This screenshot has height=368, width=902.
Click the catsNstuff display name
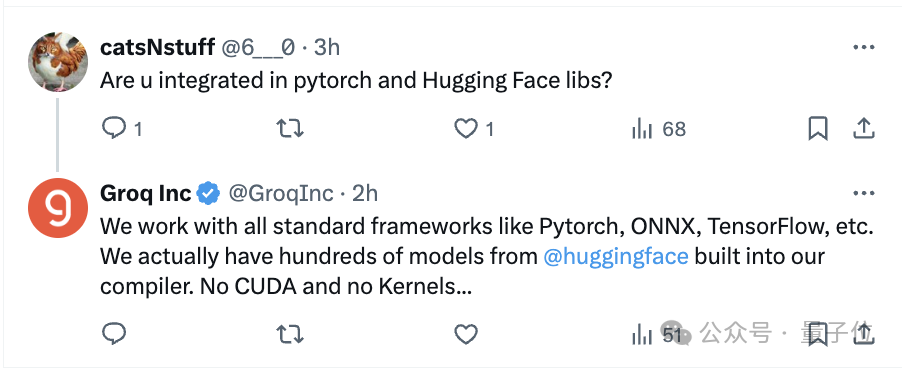tap(158, 47)
